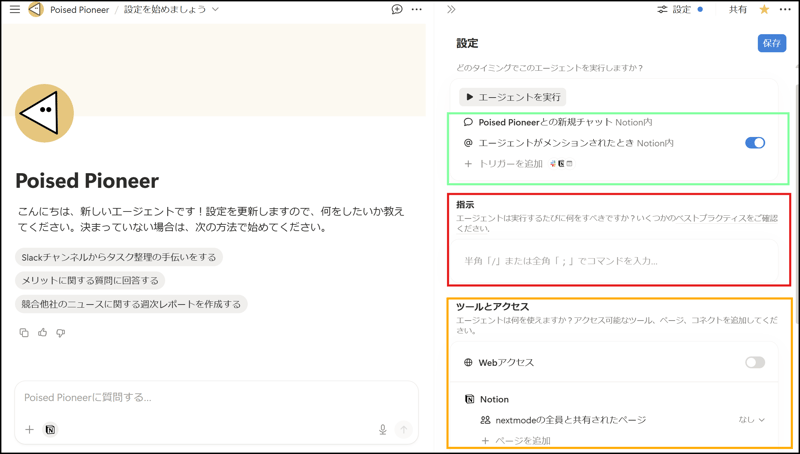Click the 共有 share button

click(738, 9)
